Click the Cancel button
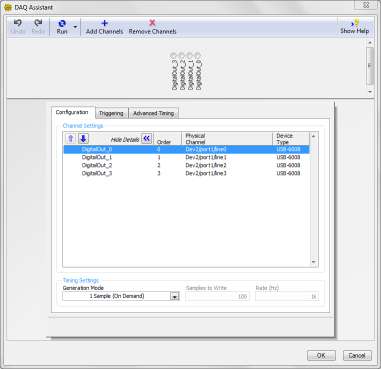 tap(357, 355)
